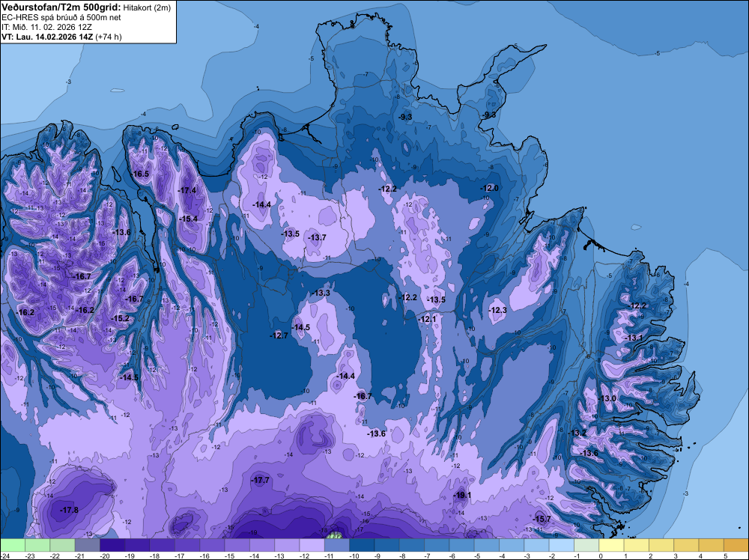Click the '-3' legend scale label
749x560 pixels.
click(526, 556)
